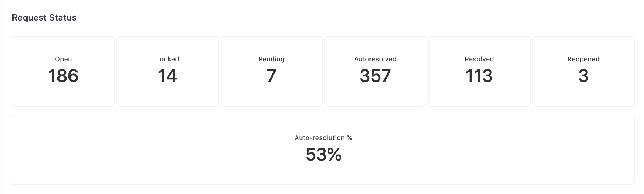
Task: Open the Resolved requests metric card
Action: pyautogui.click(x=479, y=71)
